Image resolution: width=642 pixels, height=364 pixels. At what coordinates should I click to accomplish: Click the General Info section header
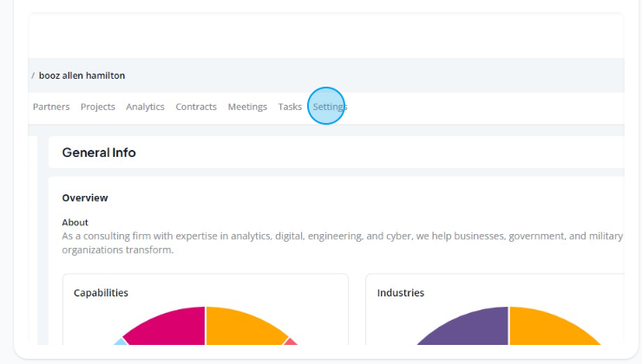point(99,153)
